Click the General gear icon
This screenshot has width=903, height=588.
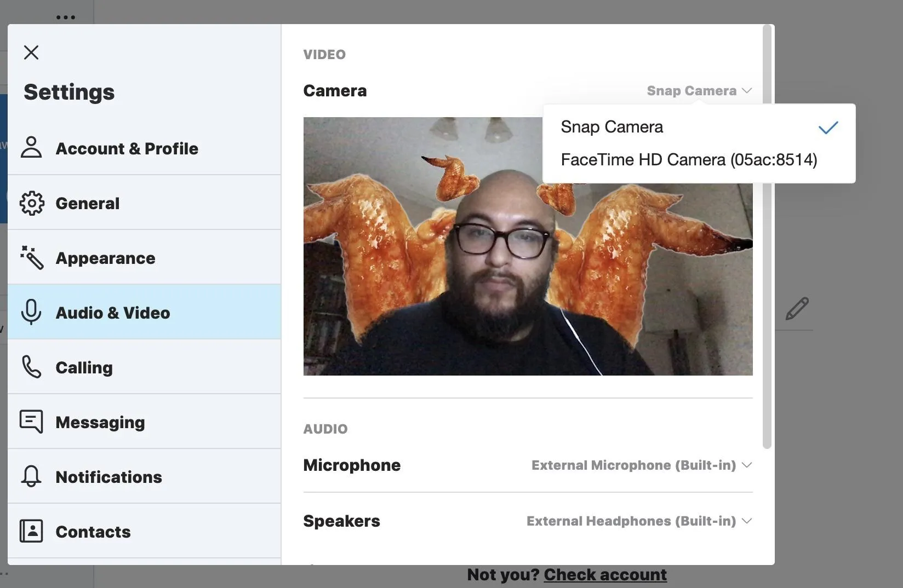click(32, 203)
